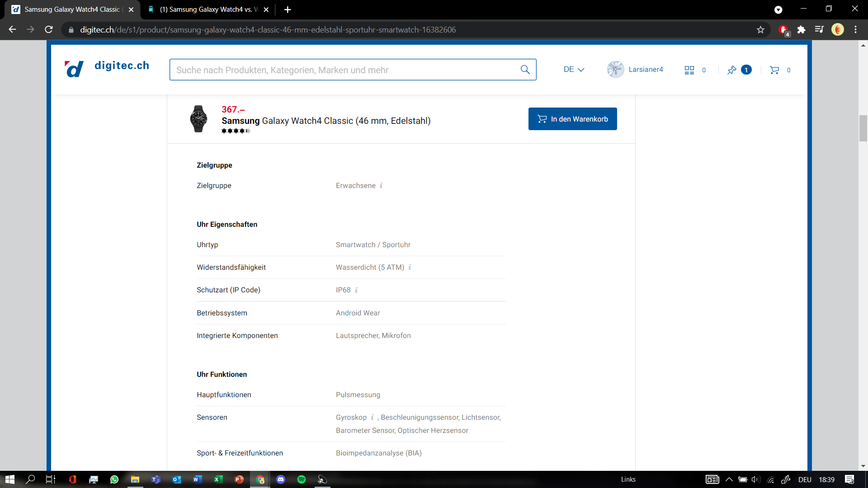
Task: Click the page vertical scrollbar thumb
Action: coord(863,128)
